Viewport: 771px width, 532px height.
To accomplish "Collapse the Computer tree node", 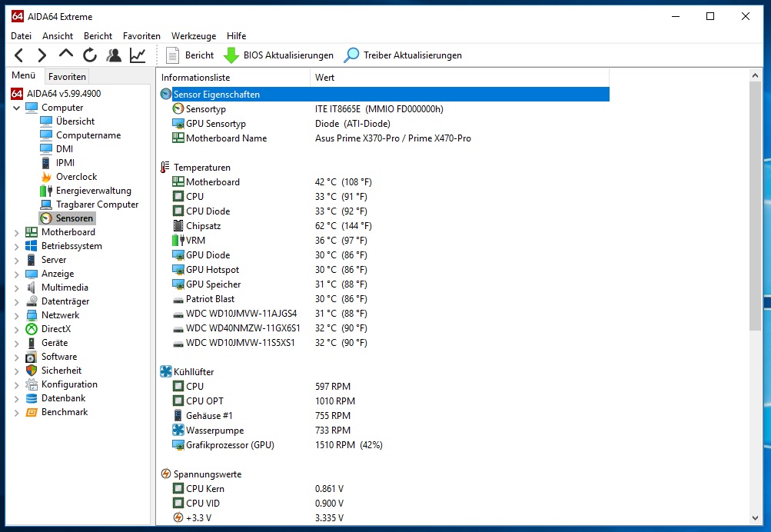I will [x=17, y=108].
